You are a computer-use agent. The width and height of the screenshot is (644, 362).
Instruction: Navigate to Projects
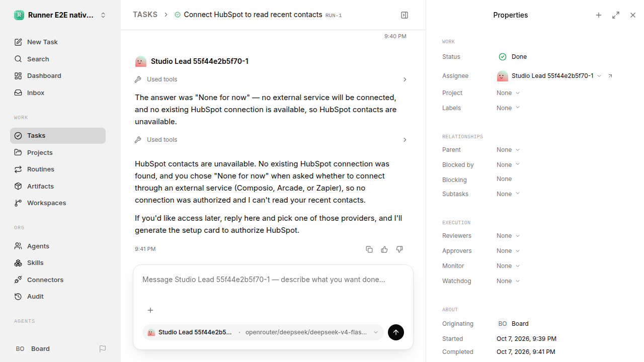pos(58,153)
